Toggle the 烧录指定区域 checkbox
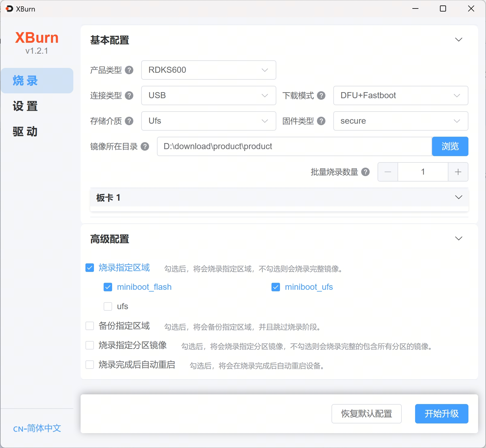 pyautogui.click(x=90, y=268)
